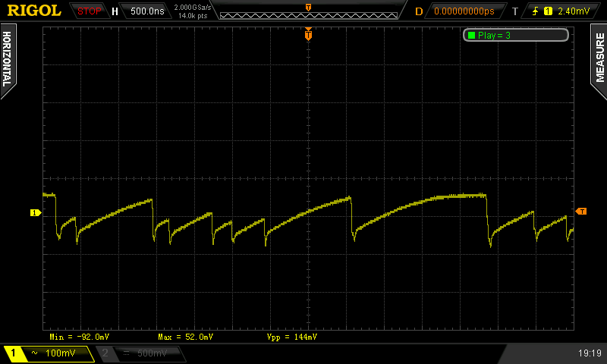Click the orange trigger position marker atop grid

point(308,35)
